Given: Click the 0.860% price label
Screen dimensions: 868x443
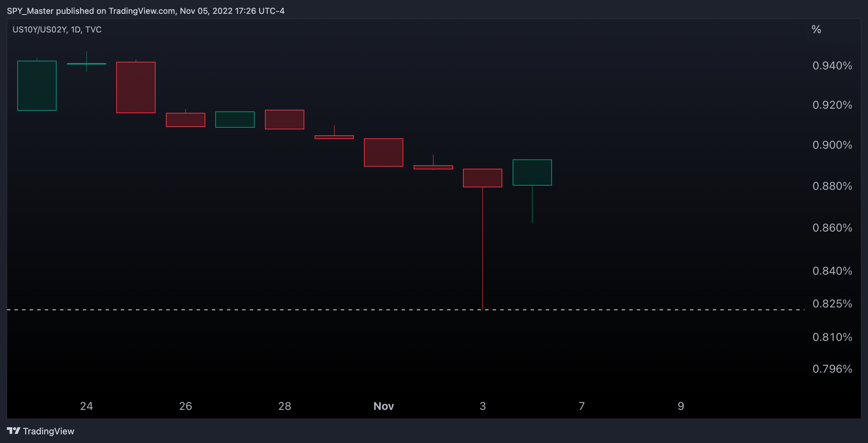Looking at the screenshot, I should pyautogui.click(x=832, y=228).
